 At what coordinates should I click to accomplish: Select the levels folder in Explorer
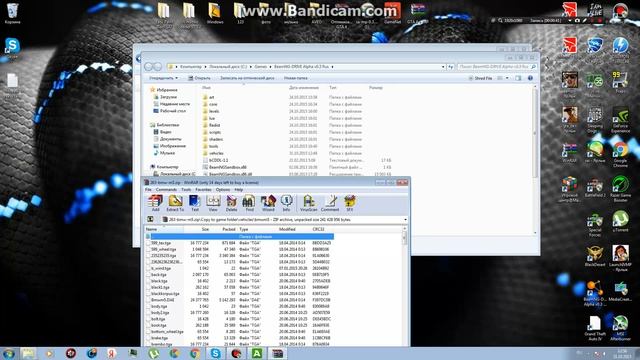click(x=211, y=111)
